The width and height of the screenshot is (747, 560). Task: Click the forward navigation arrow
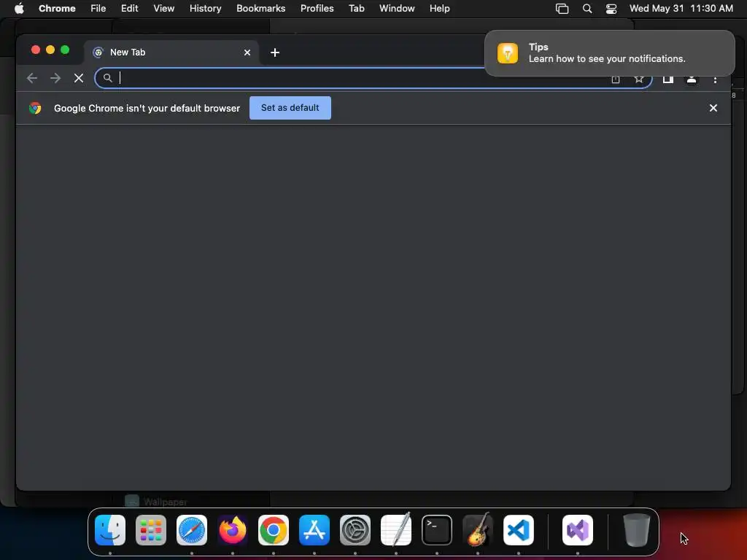(55, 78)
